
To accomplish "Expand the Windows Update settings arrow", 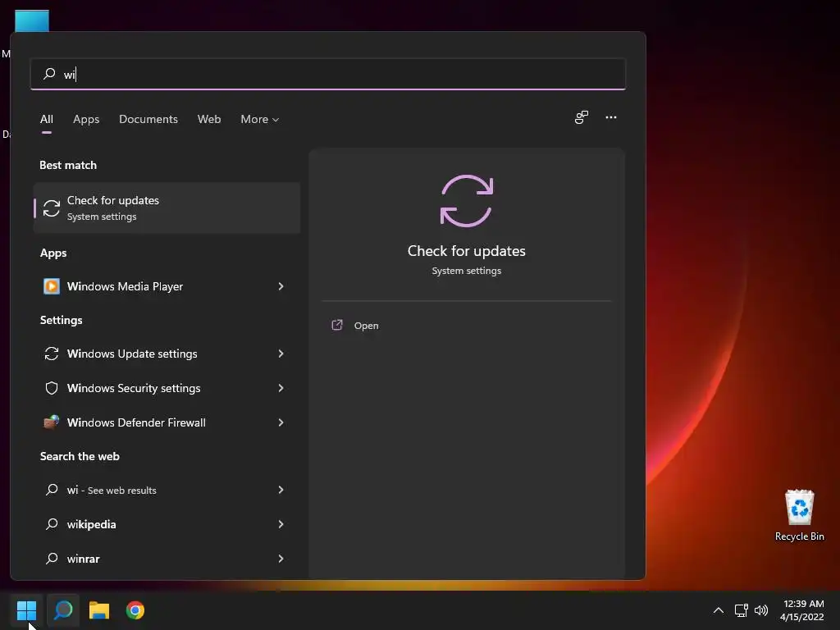I will click(x=281, y=354).
